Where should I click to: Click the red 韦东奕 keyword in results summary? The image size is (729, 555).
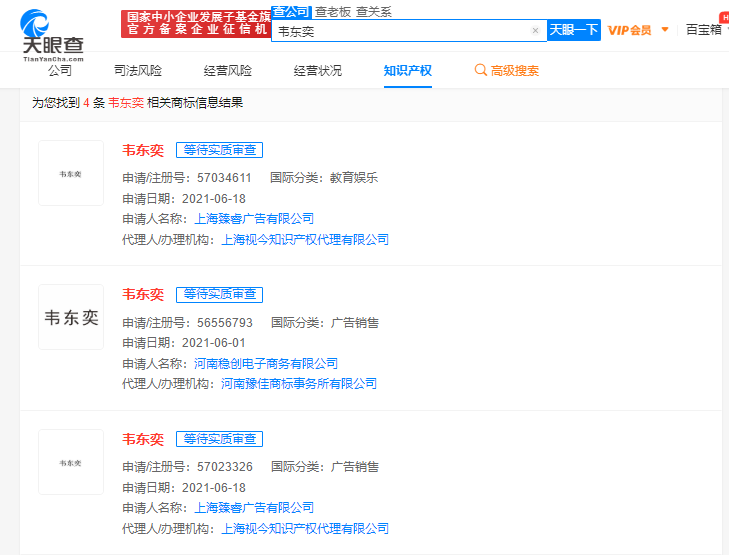[x=126, y=103]
